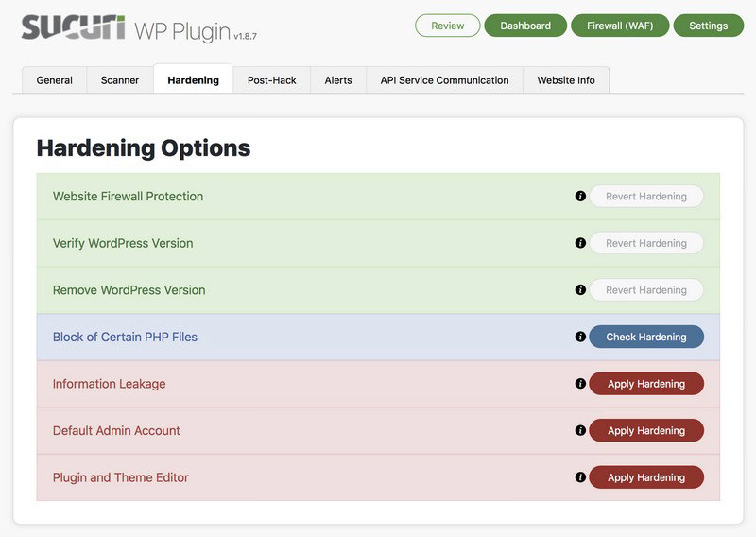The image size is (756, 537).
Task: Click the "Hardening Options" heading
Action: 144,148
